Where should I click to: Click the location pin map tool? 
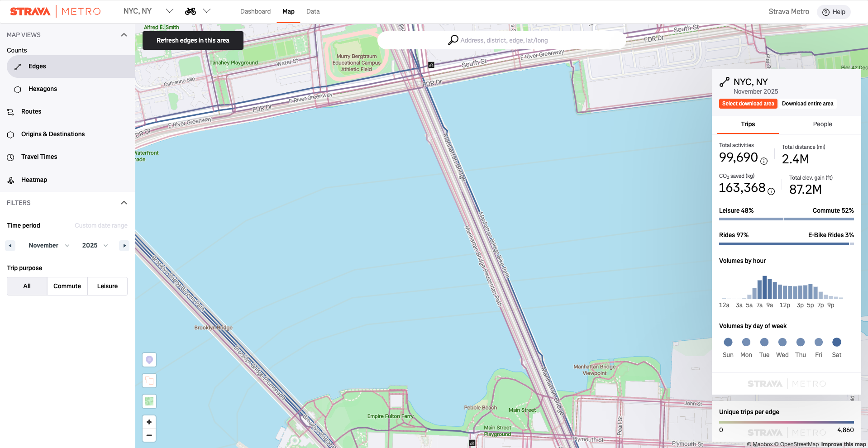click(x=149, y=360)
